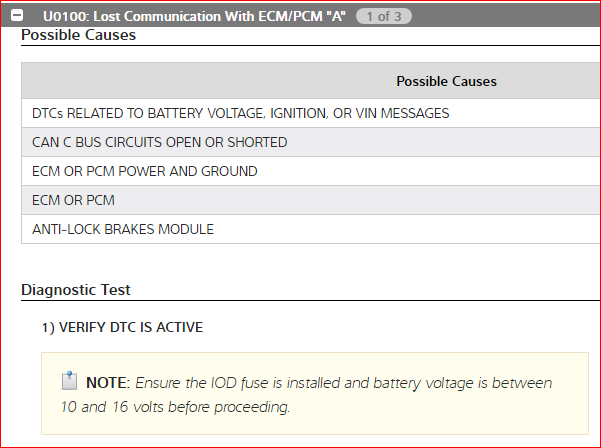Click the bold 'NOTE' label
The width and height of the screenshot is (601, 448).
point(106,383)
